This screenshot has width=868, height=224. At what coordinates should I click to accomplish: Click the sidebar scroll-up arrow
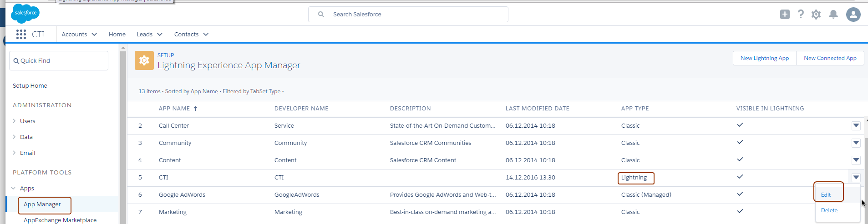pyautogui.click(x=123, y=47)
